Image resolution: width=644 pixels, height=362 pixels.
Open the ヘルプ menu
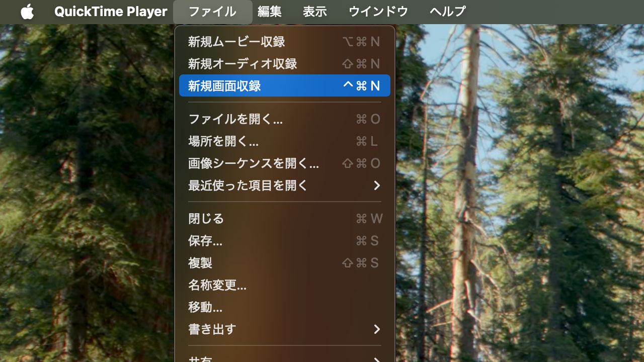click(448, 12)
